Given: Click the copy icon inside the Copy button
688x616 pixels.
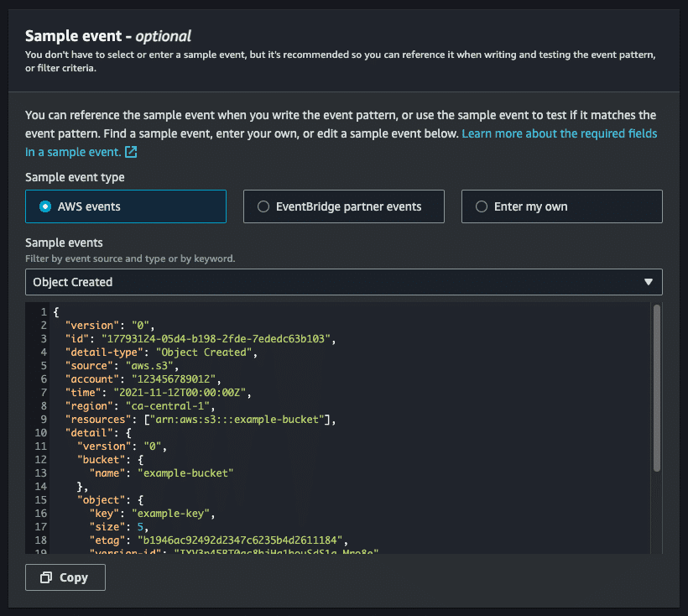Looking at the screenshot, I should (47, 577).
